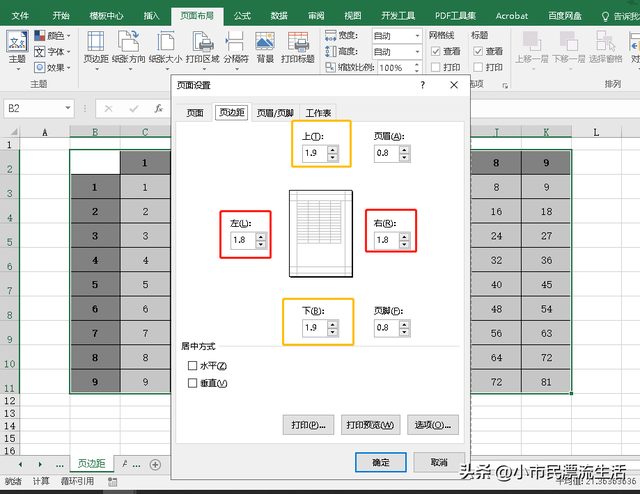640x494 pixels.
Task: Click the 主题 (Themes) icon in the ribbon
Action: (x=16, y=47)
